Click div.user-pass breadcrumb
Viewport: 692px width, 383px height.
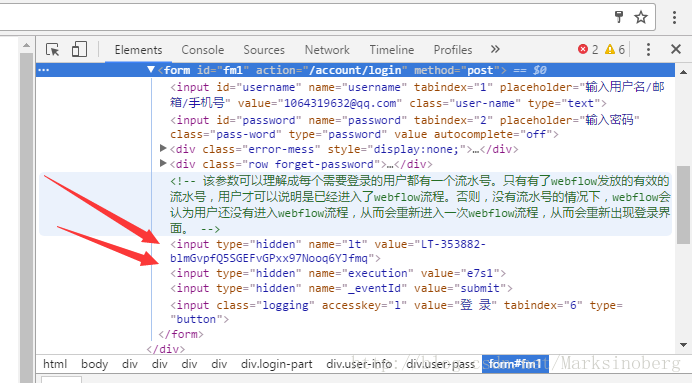tap(440, 364)
